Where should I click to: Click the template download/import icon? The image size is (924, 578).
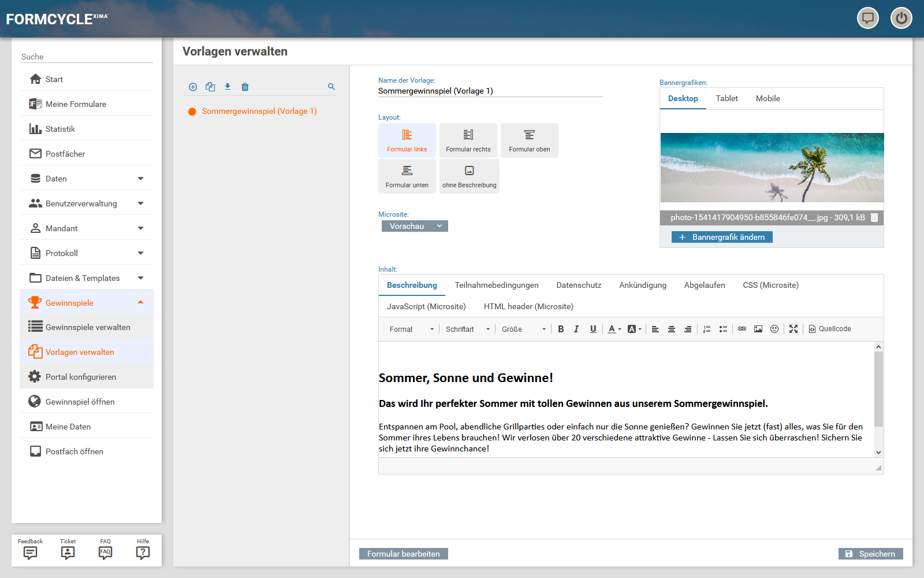point(228,87)
